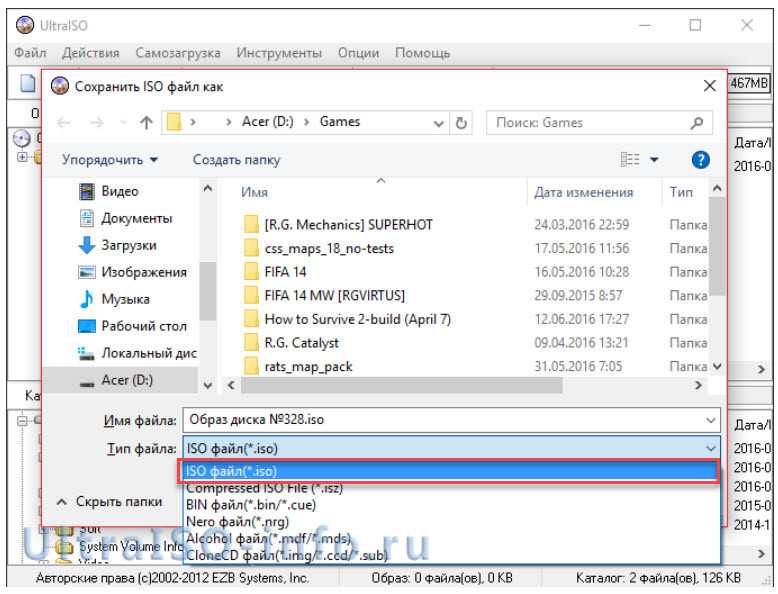Open the Инструменты menu
This screenshot has width=778, height=594.
279,53
